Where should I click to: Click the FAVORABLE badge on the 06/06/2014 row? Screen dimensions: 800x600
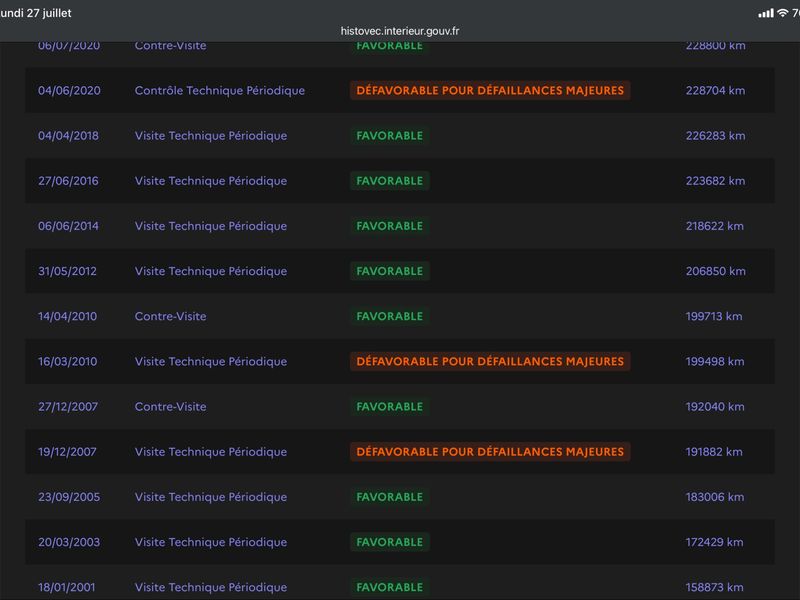389,226
